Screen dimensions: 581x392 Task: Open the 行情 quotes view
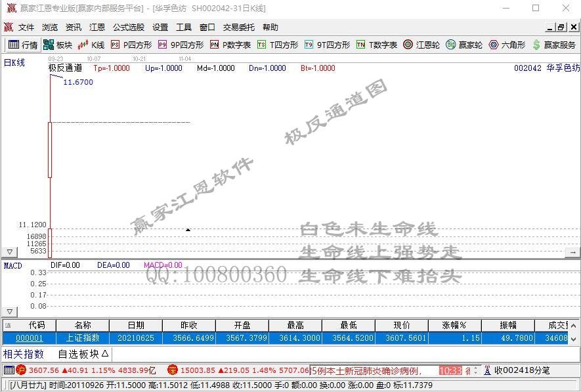[x=22, y=45]
